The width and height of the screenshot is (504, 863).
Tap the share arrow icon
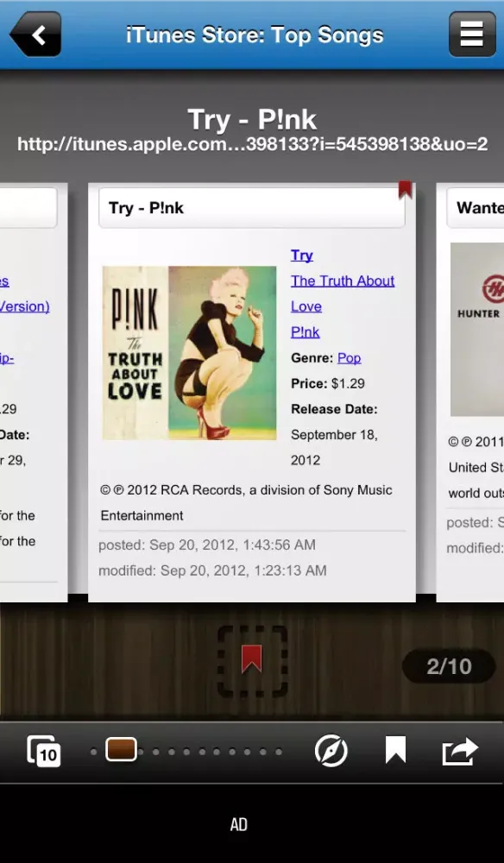(x=460, y=752)
